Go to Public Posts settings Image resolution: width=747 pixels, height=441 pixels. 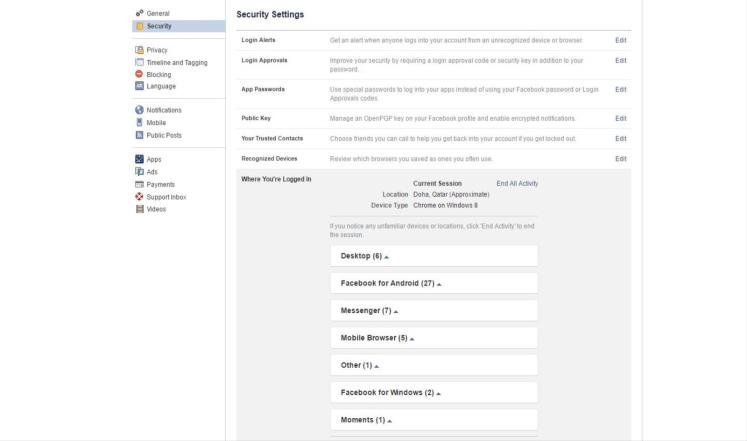pyautogui.click(x=164, y=135)
